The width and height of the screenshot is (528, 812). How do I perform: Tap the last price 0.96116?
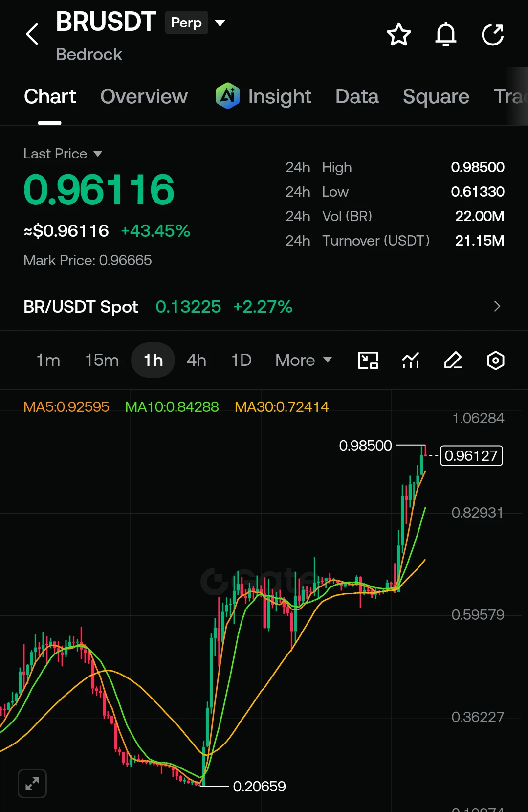tap(99, 190)
